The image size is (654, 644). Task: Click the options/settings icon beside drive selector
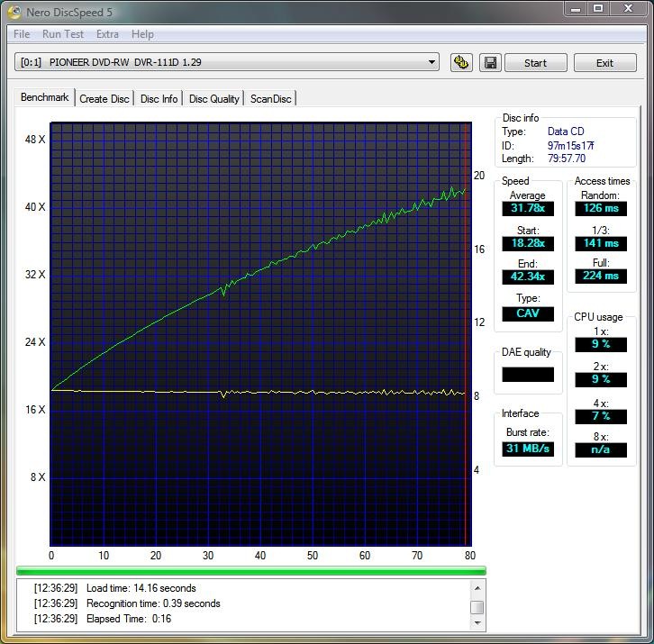tap(462, 63)
